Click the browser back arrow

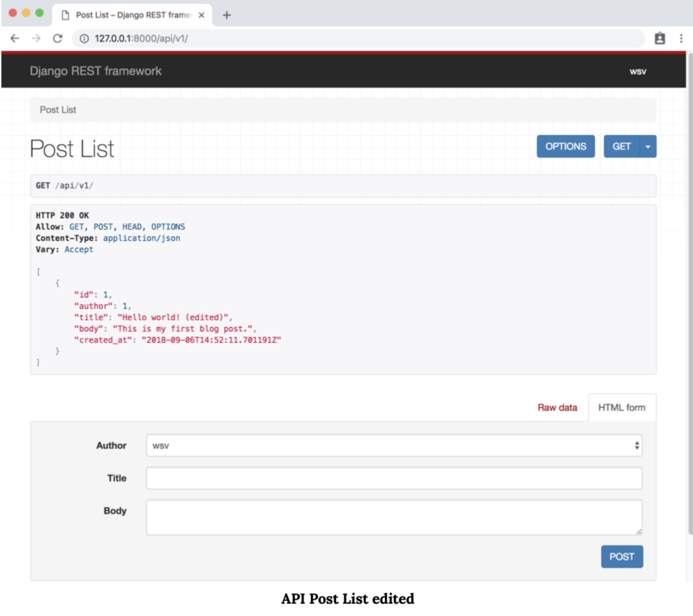click(x=15, y=38)
